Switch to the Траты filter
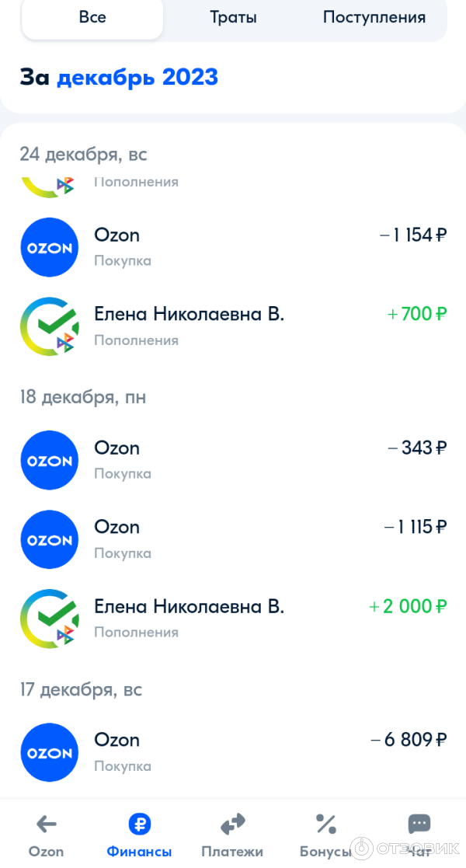 (233, 17)
